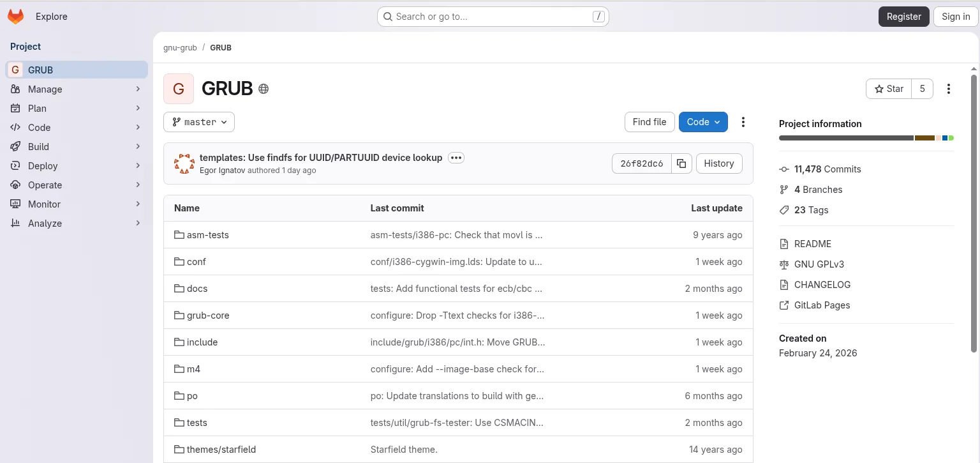Copy the commit SHA 26f82dc6
Viewport: 980px width, 463px height.
point(681,163)
